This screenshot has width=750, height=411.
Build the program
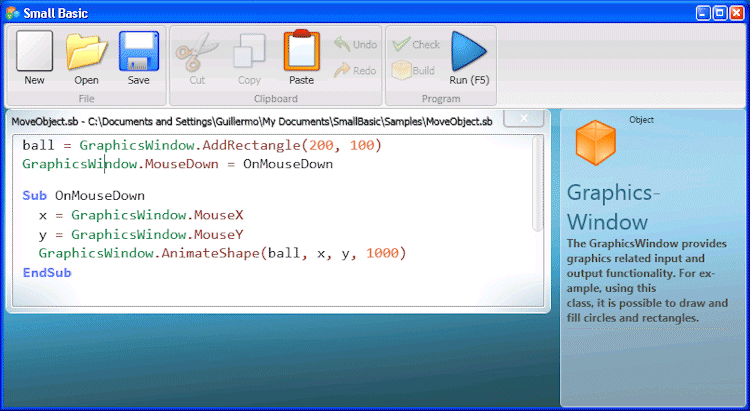tap(413, 71)
